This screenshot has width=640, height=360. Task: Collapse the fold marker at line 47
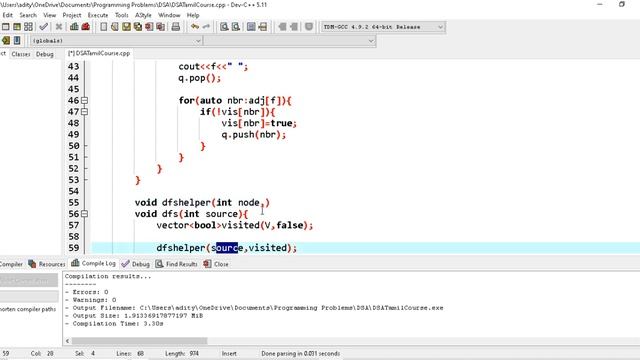84,111
